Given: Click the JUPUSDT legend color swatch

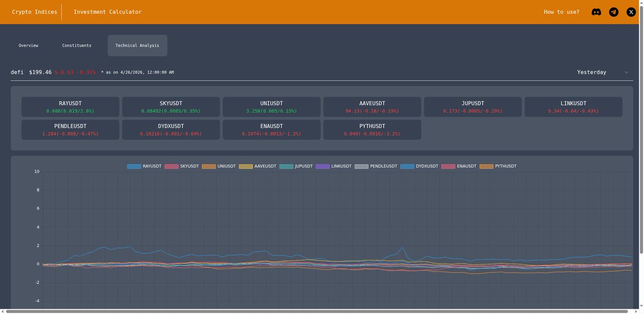Looking at the screenshot, I should tap(287, 166).
